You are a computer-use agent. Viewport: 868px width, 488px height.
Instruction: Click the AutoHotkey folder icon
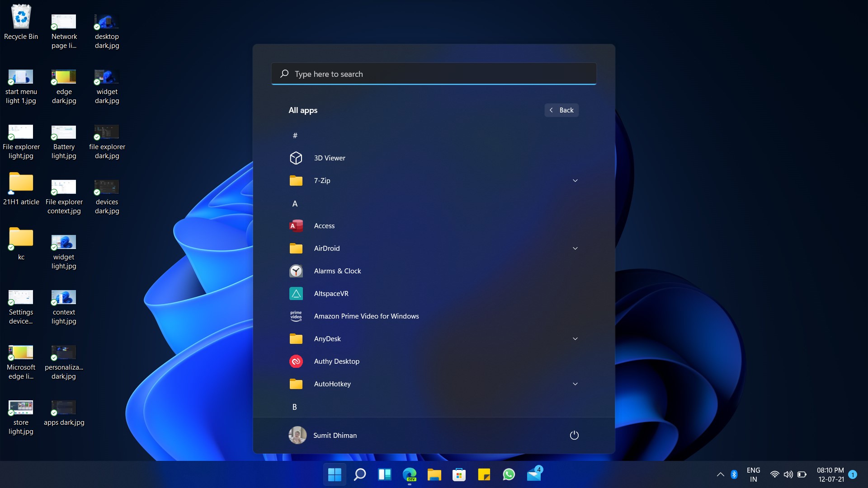tap(296, 384)
